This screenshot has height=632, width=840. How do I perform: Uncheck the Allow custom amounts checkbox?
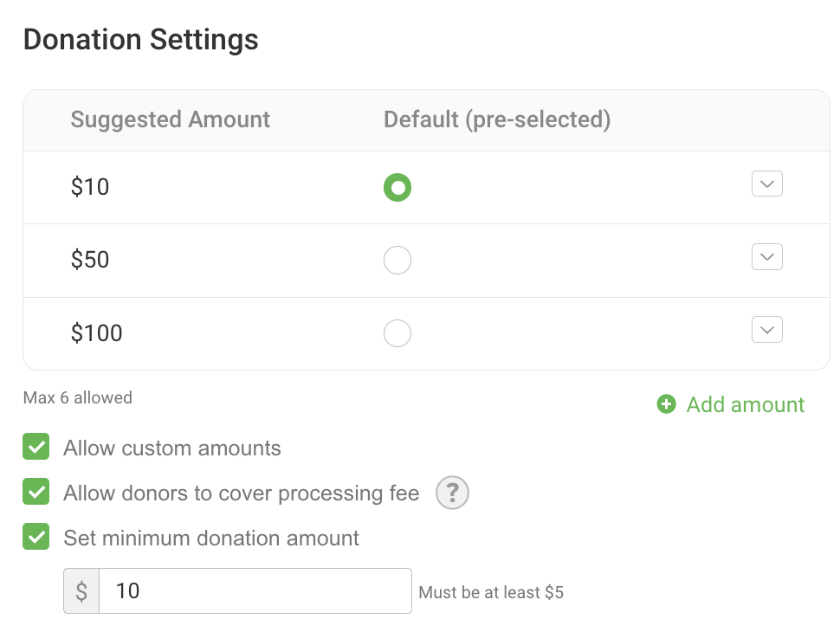[x=36, y=448]
